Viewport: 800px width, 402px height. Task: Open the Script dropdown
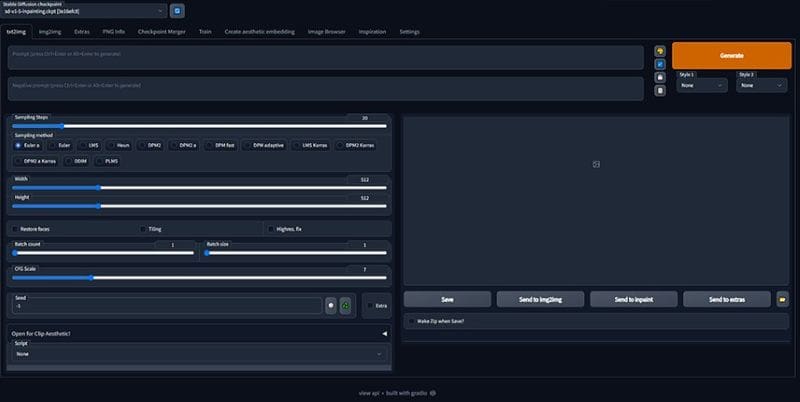[x=199, y=354]
